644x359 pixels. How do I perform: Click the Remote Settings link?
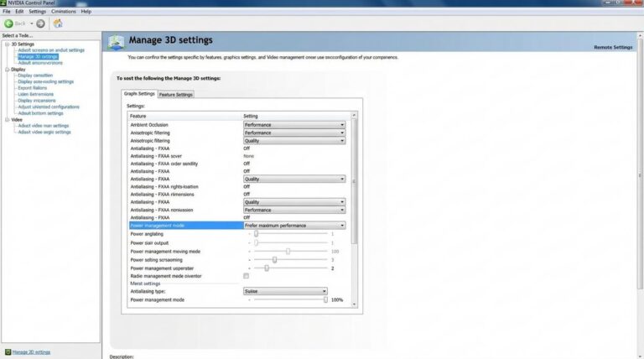tap(613, 47)
